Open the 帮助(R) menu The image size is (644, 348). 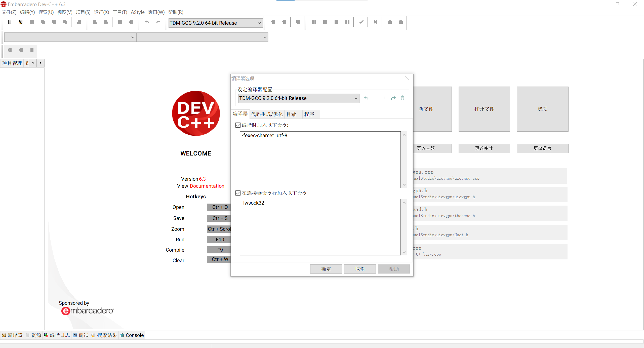click(176, 12)
